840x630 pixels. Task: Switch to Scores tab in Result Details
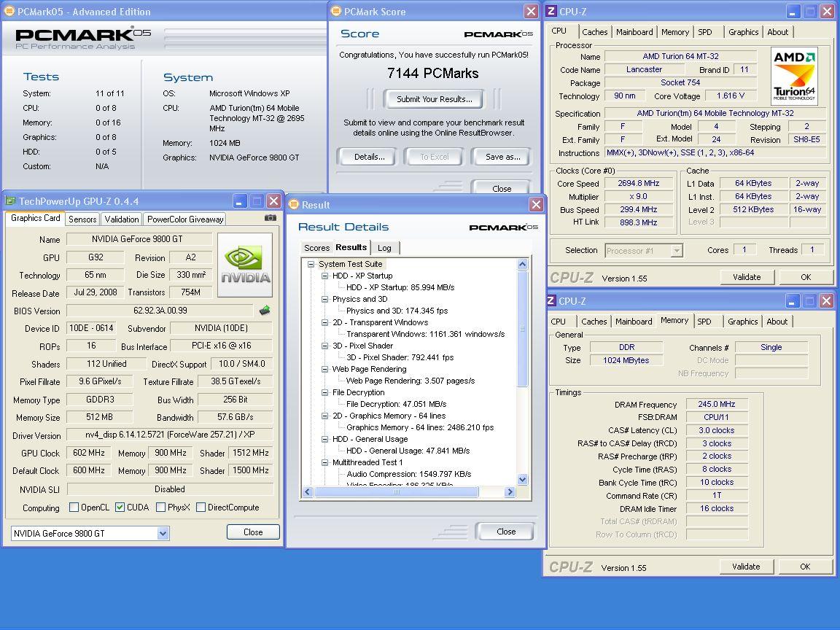coord(316,247)
